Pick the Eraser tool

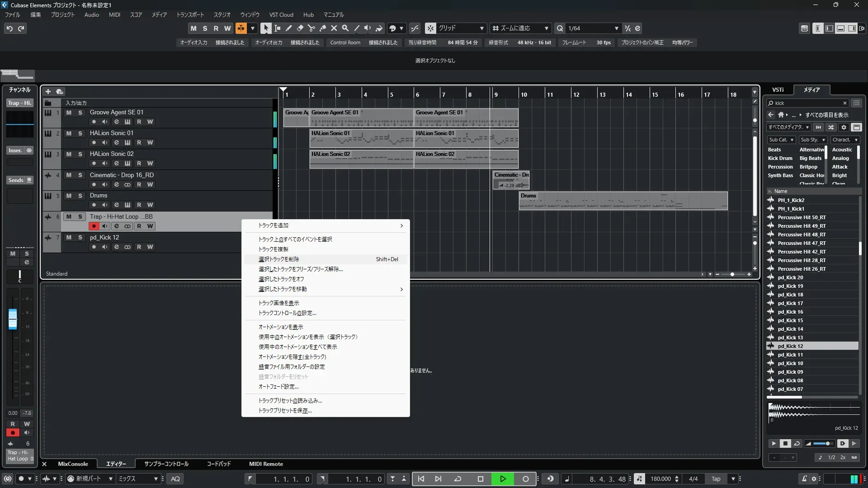pyautogui.click(x=300, y=28)
